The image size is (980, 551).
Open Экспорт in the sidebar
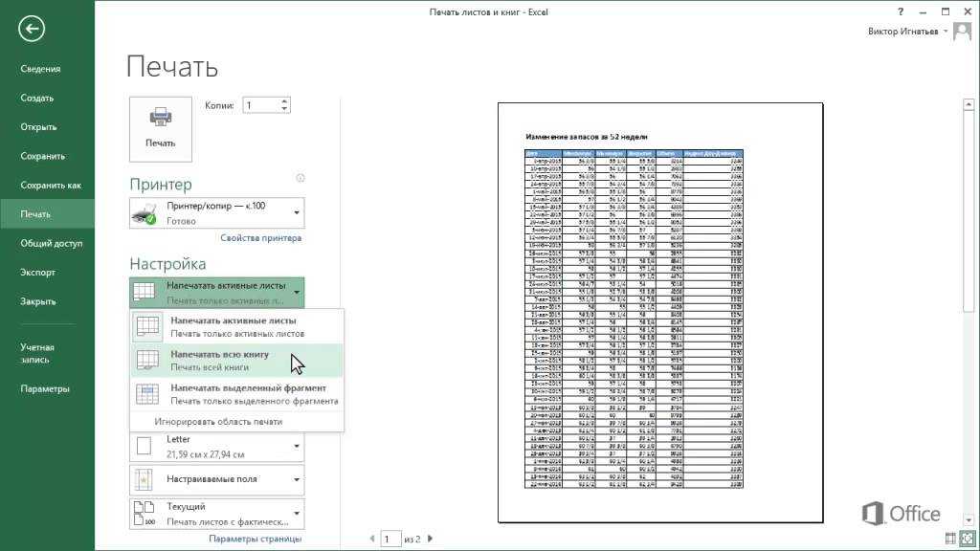37,273
